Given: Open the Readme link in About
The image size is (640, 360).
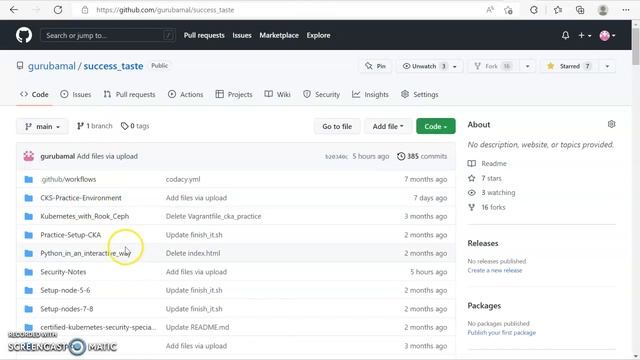Looking at the screenshot, I should click(x=487, y=164).
